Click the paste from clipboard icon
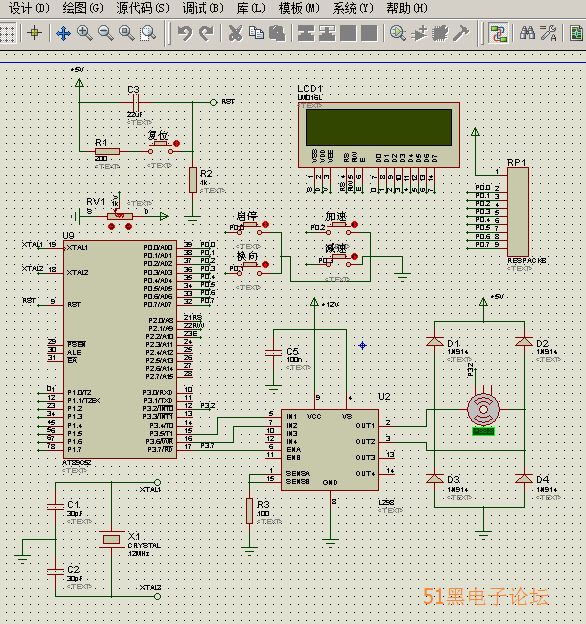 [x=277, y=33]
